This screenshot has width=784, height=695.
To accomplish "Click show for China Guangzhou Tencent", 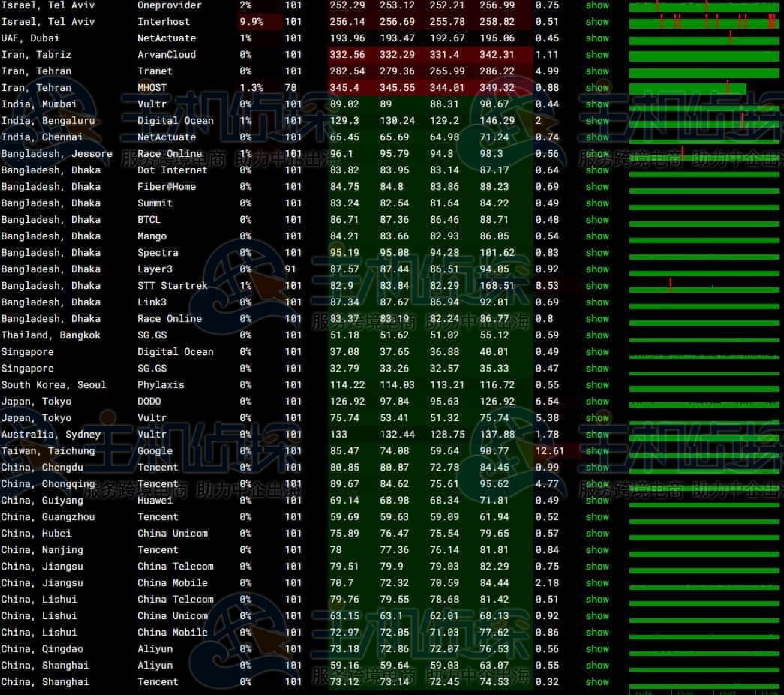I will click(x=597, y=517).
